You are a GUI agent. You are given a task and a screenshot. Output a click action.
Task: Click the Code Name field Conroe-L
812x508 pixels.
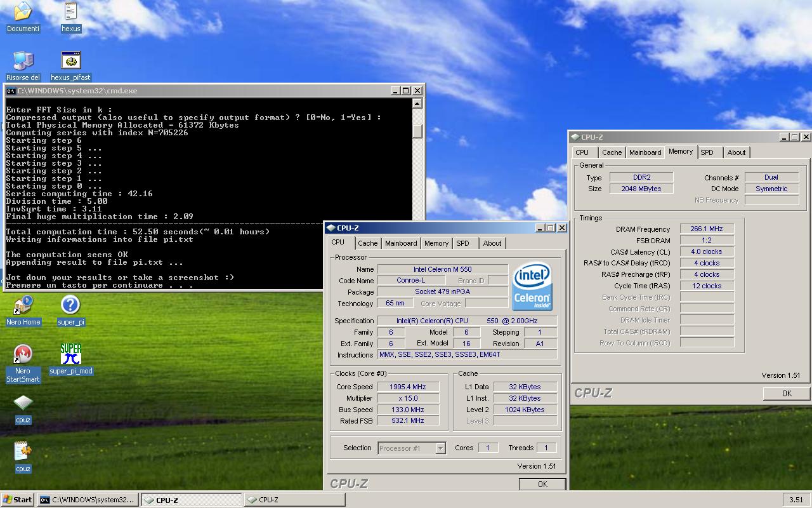410,280
